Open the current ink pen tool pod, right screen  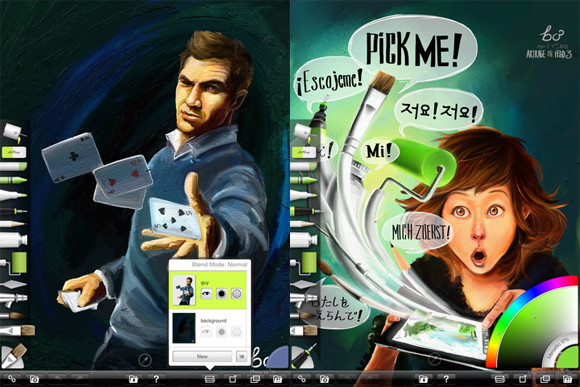pyautogui.click(x=304, y=356)
